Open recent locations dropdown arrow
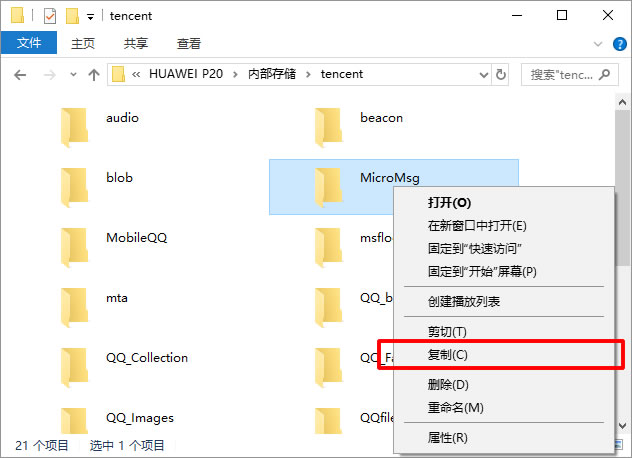The width and height of the screenshot is (632, 458). tap(73, 74)
